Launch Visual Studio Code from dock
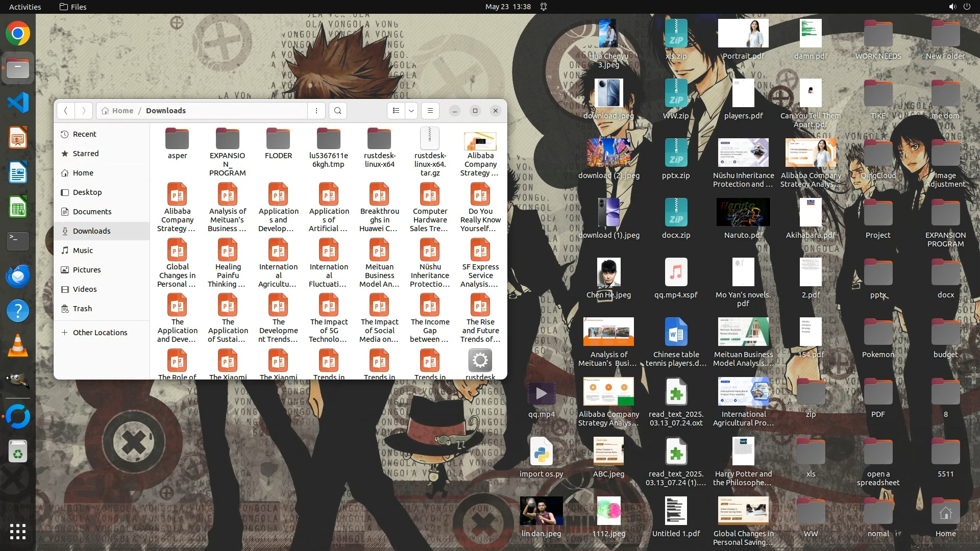 coord(18,103)
